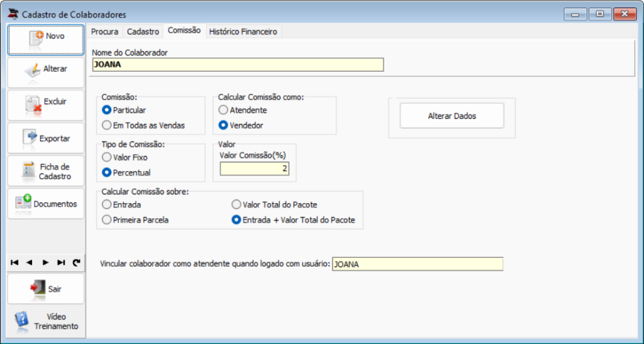The height and width of the screenshot is (344, 644).
Task: Click the Excluir delete button
Action: (x=45, y=105)
